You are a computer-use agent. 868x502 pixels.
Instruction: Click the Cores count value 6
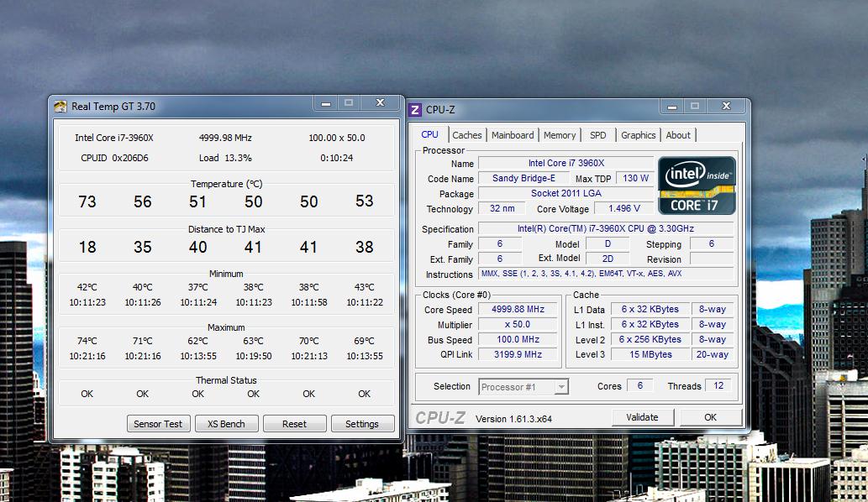(x=640, y=385)
